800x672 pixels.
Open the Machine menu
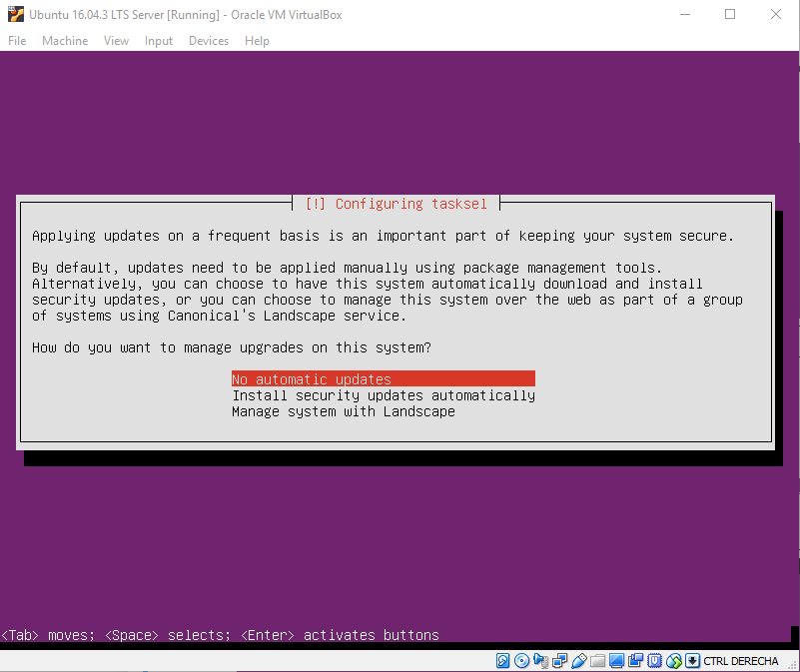tap(65, 41)
